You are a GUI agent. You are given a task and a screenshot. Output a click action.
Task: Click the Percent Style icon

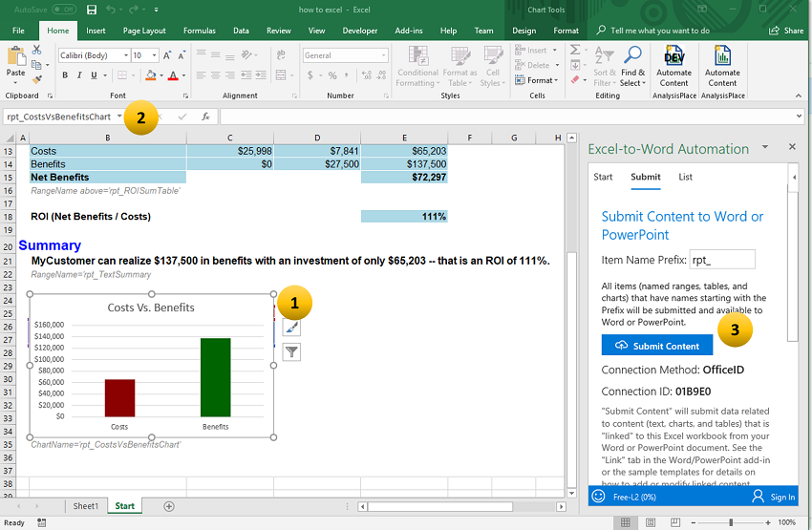332,75
